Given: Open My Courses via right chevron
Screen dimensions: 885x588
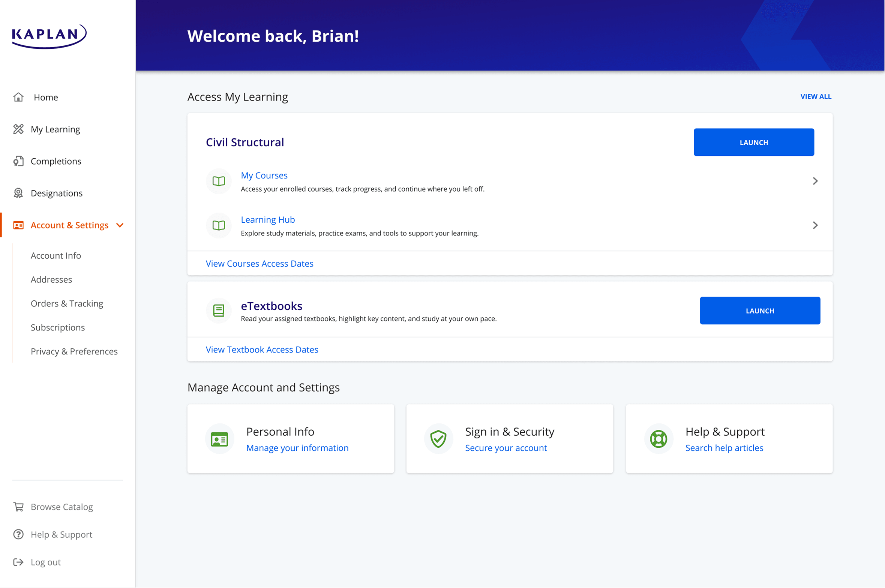Looking at the screenshot, I should [x=815, y=181].
